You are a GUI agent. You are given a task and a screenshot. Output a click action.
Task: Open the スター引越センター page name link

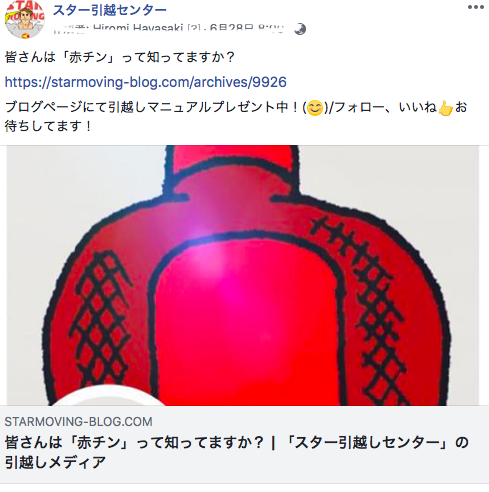110,10
